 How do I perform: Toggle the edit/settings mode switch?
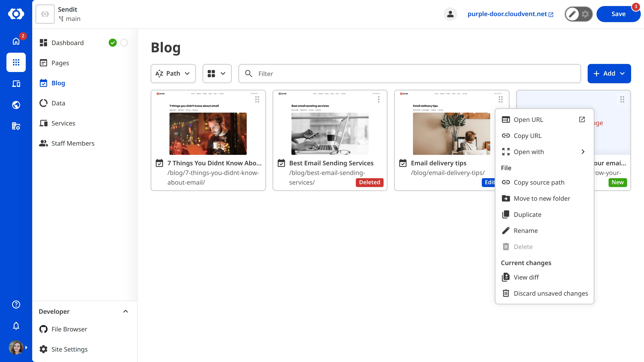(x=579, y=14)
